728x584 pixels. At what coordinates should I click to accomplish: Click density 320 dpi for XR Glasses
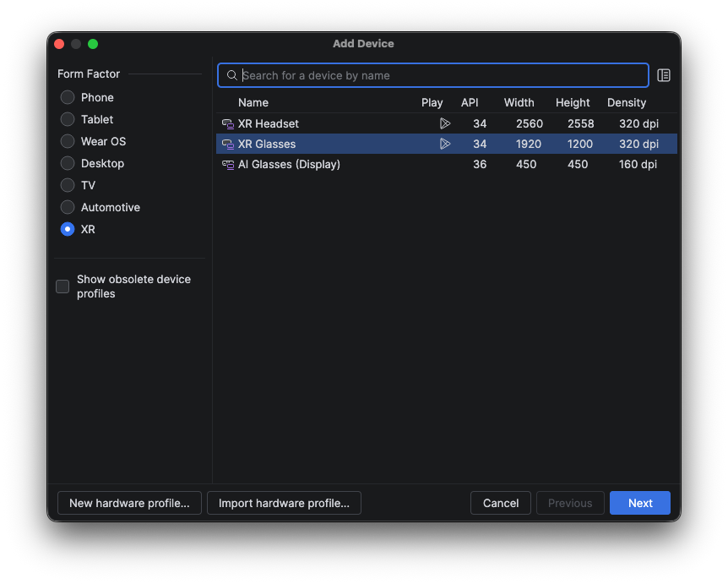(x=638, y=144)
